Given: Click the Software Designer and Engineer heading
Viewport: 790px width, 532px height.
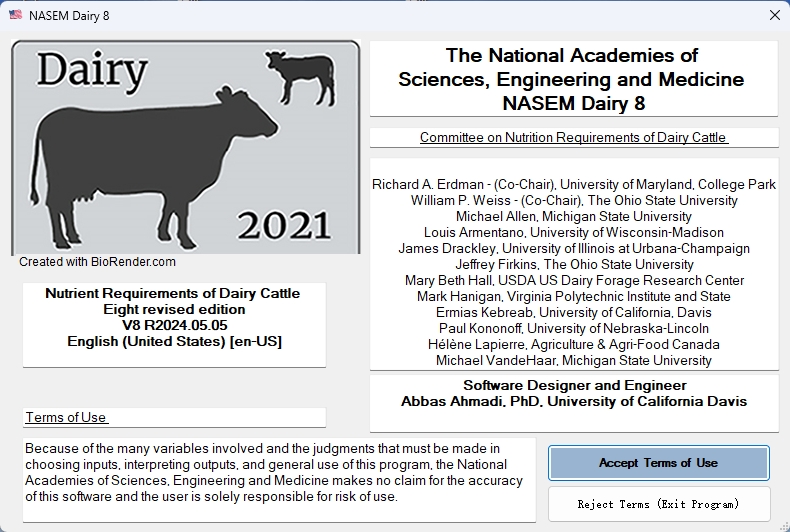Looking at the screenshot, I should tap(574, 385).
